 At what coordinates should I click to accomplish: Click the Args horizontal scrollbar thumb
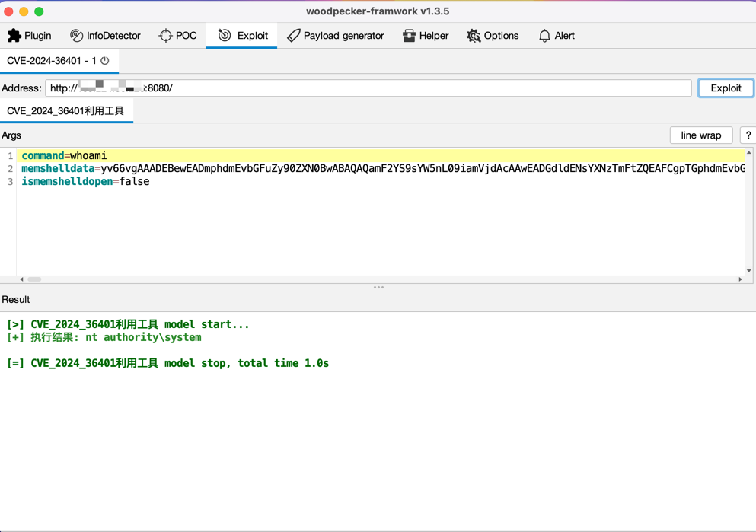tap(34, 279)
